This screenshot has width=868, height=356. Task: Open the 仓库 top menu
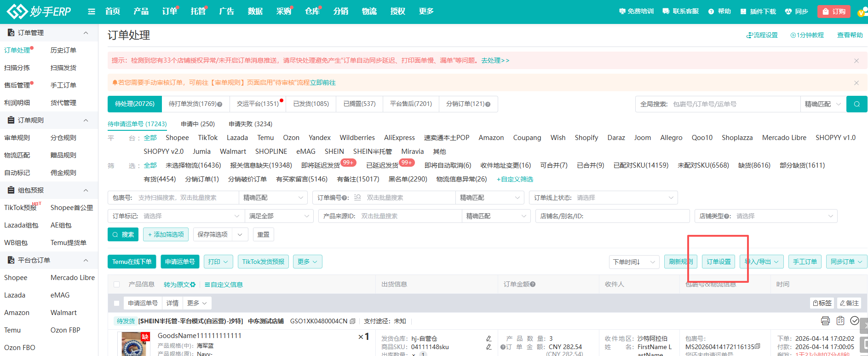point(312,12)
